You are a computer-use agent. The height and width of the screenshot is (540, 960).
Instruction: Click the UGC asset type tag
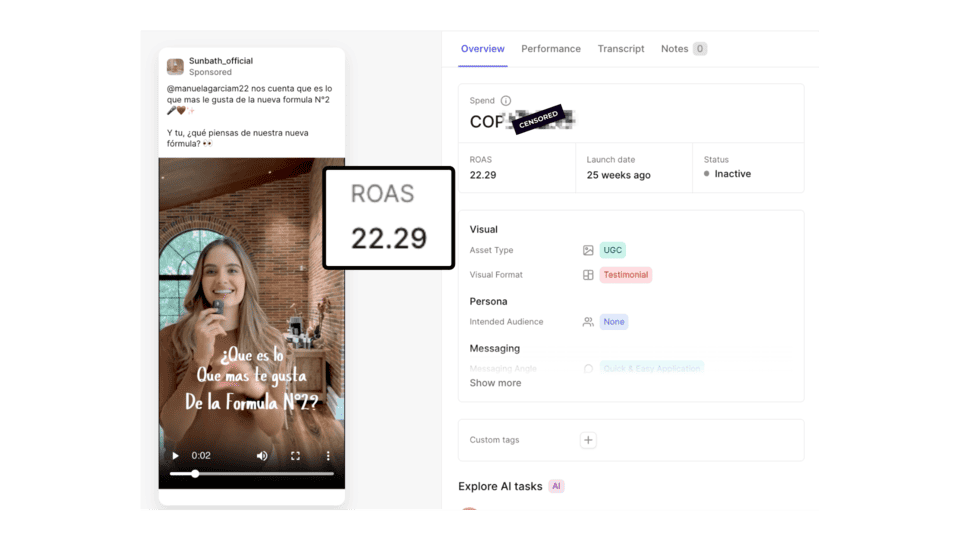click(x=612, y=250)
